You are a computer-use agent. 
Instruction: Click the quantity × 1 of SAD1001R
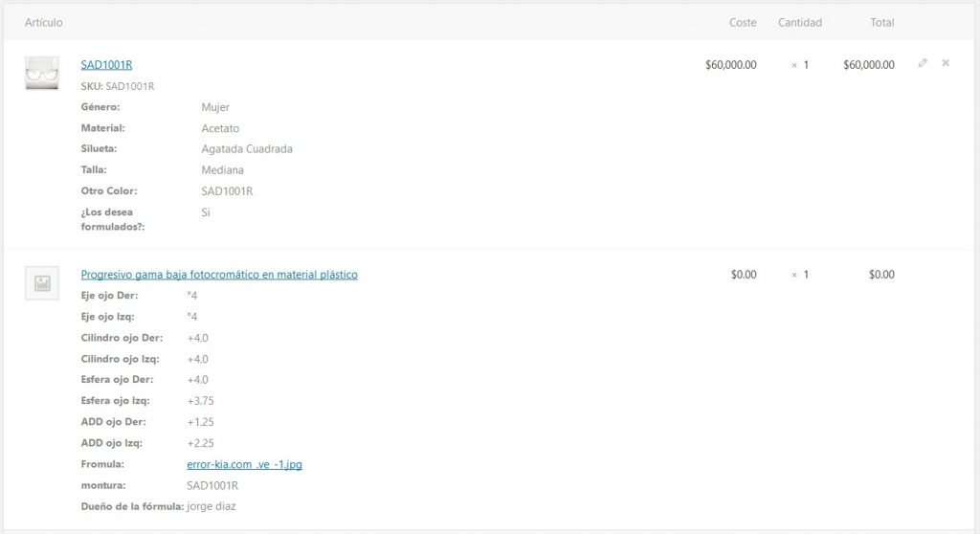800,65
